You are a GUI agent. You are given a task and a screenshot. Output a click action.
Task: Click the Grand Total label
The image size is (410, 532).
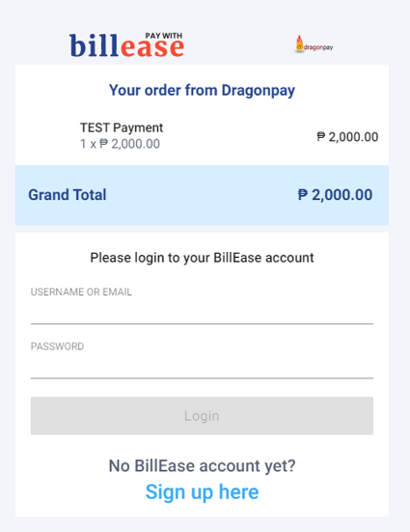pyautogui.click(x=68, y=195)
